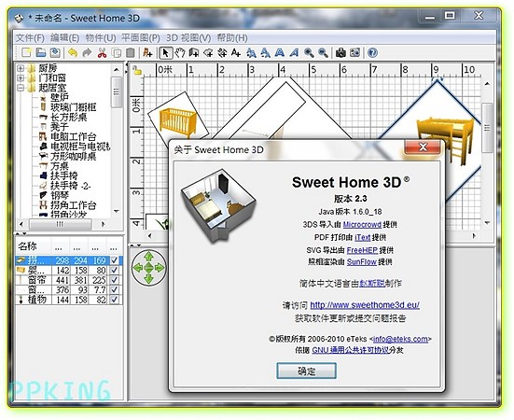Screen dimensions: 514x420
Task: Toggle italic text style icon
Action: pos(294,52)
